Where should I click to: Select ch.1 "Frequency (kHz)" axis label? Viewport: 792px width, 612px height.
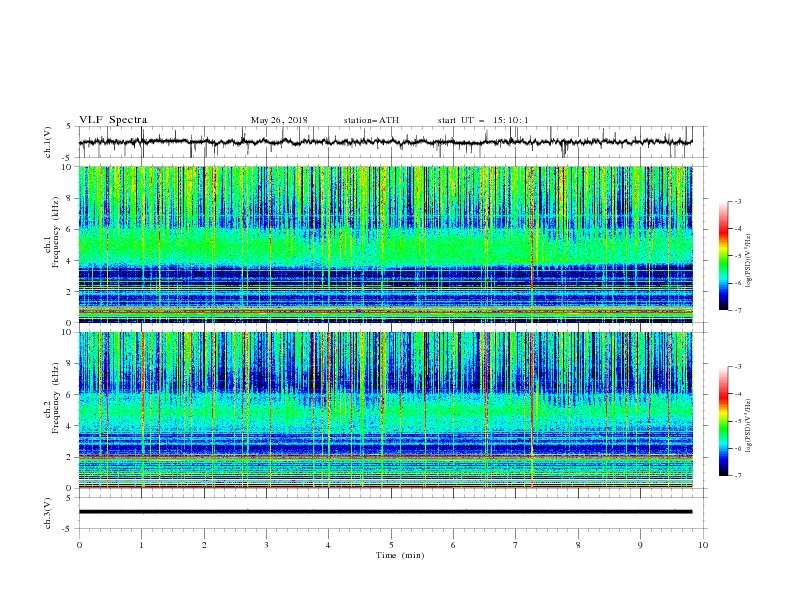[x=56, y=231]
